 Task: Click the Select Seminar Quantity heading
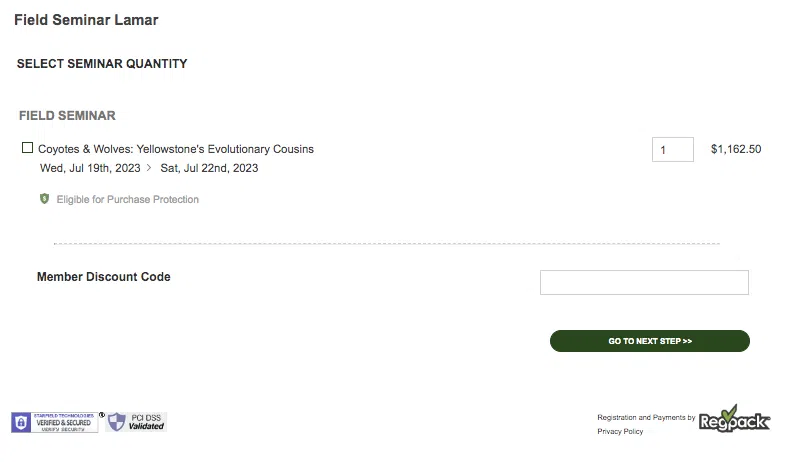tap(102, 64)
